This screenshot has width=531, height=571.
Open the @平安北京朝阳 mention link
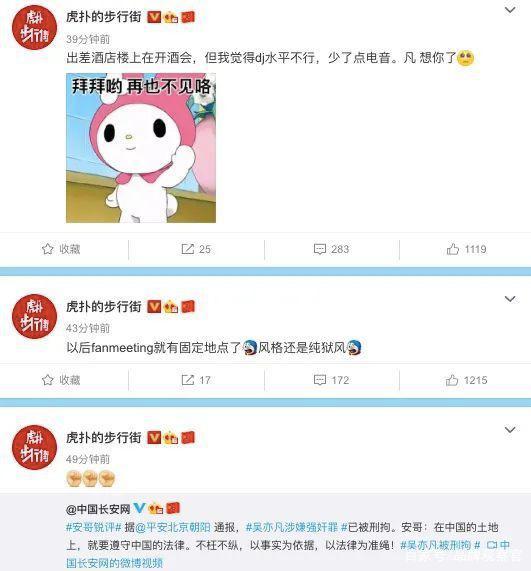coord(173,527)
